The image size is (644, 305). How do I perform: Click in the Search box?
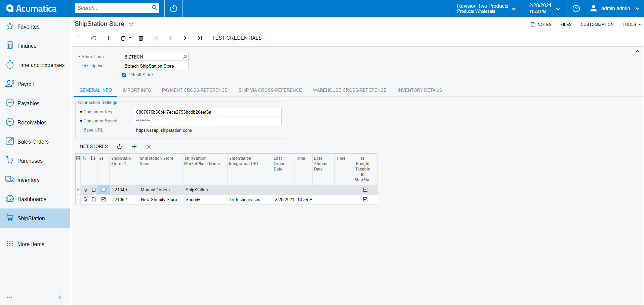113,8
